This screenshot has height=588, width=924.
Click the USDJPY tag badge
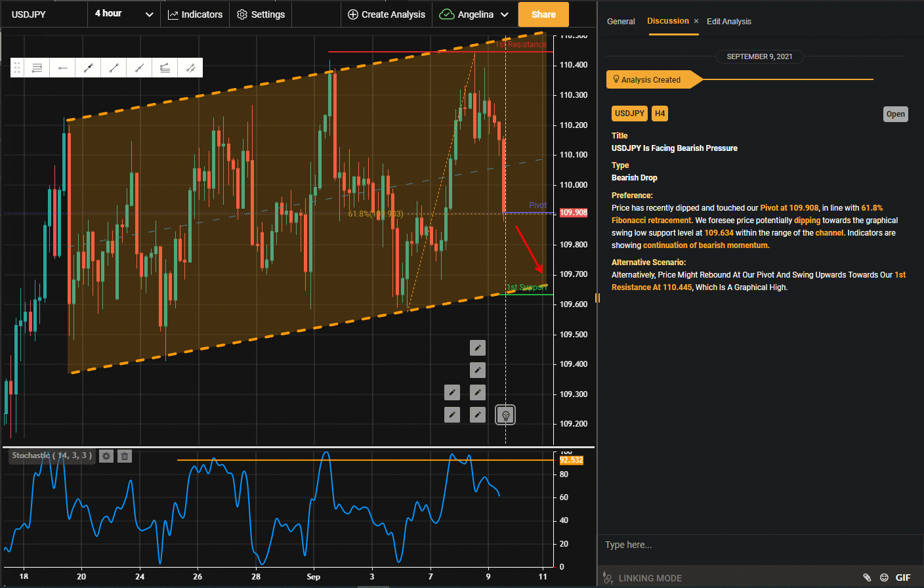click(629, 114)
